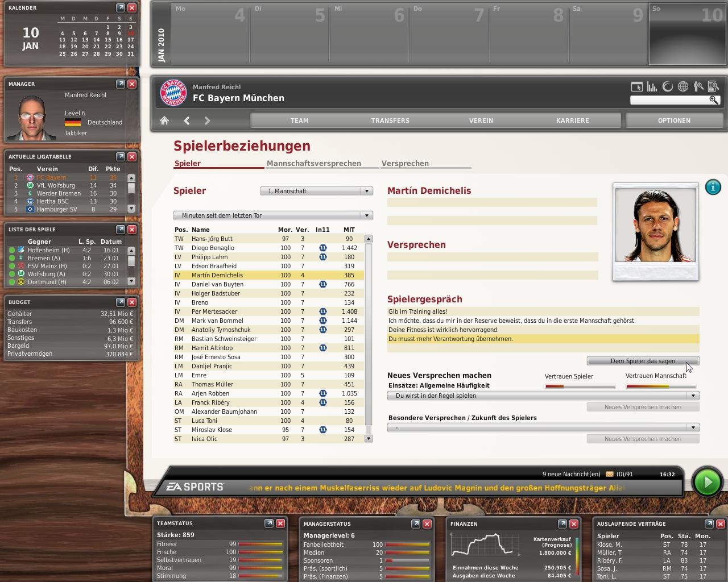Click the In11 icon for Miroslav Klose

pyautogui.click(x=322, y=430)
